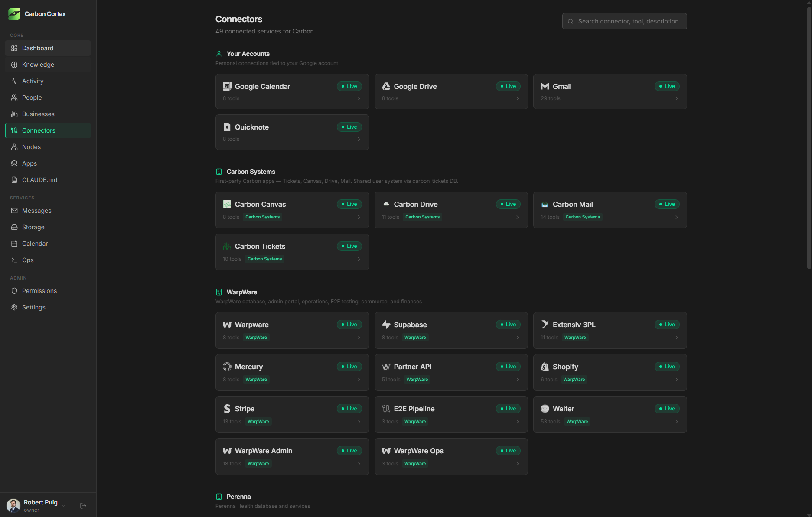This screenshot has width=812, height=517.
Task: Expand the Carbon Drive card chevron
Action: (518, 217)
